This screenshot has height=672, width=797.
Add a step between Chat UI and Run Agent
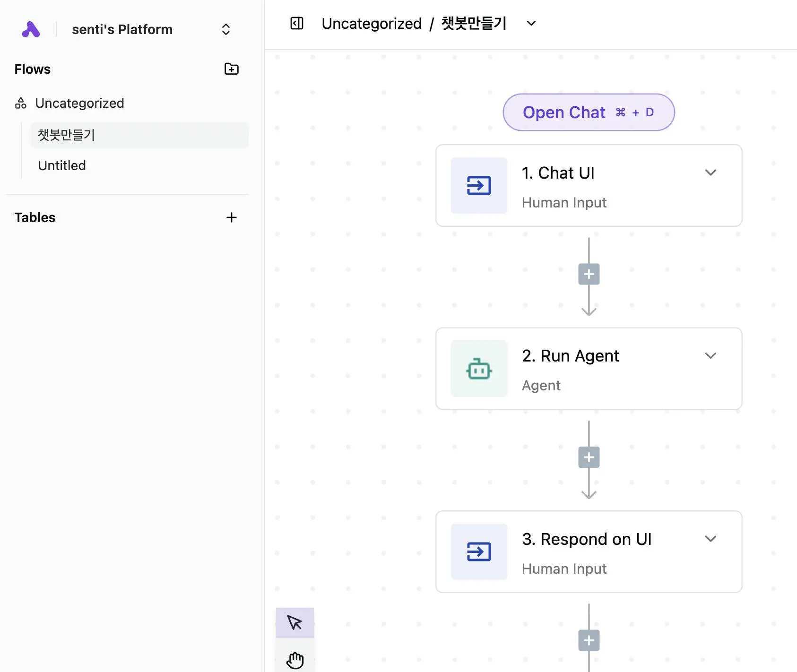tap(589, 274)
